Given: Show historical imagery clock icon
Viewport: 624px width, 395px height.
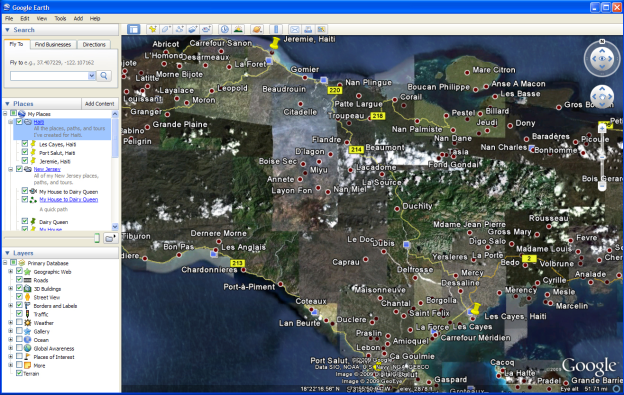Looking at the screenshot, I should pyautogui.click(x=225, y=29).
